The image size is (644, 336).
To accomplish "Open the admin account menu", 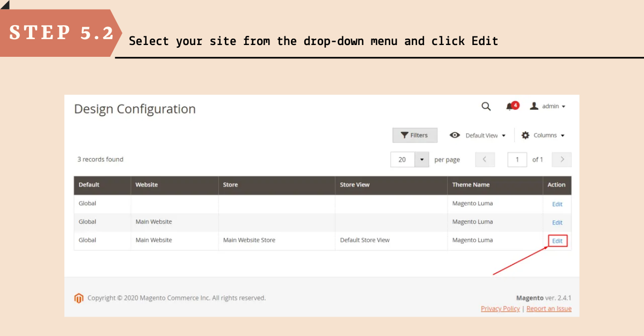I will (x=548, y=106).
